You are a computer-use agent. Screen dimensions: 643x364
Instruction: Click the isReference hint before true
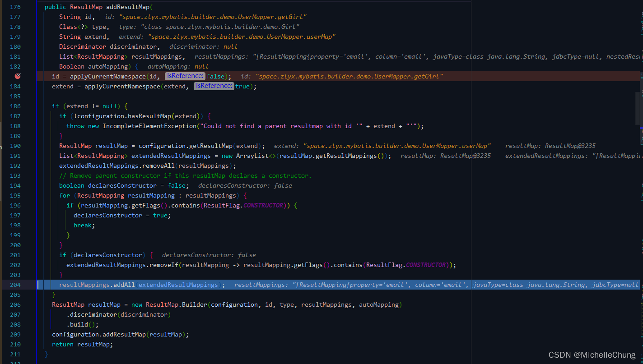pos(214,86)
